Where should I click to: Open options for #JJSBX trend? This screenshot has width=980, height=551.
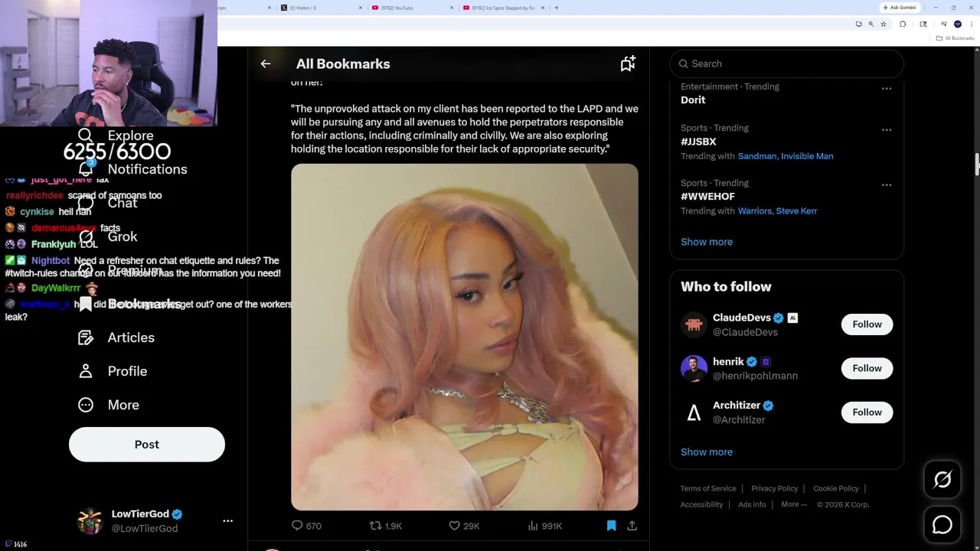[887, 130]
